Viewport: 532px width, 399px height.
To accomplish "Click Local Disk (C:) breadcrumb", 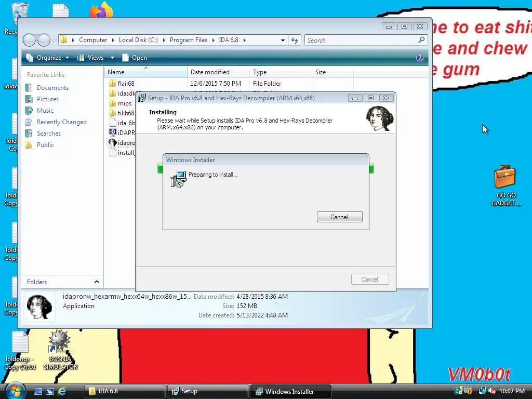I will point(138,40).
